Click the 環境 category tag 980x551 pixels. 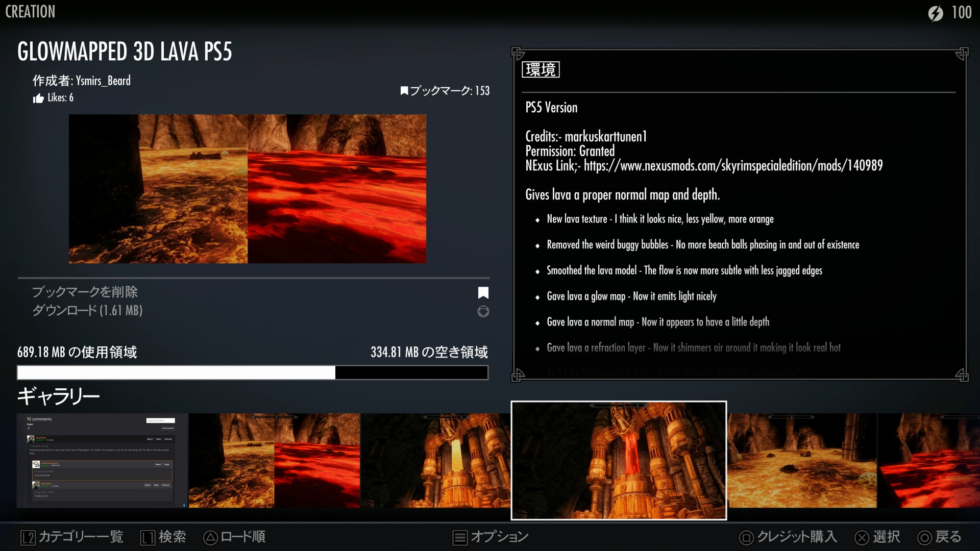click(541, 69)
